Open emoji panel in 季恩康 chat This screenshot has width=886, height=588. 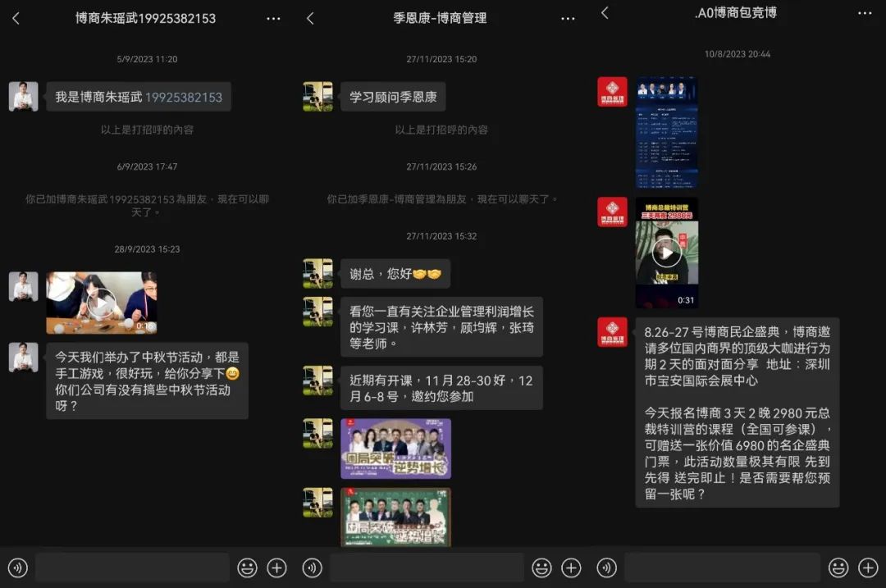pos(542,567)
